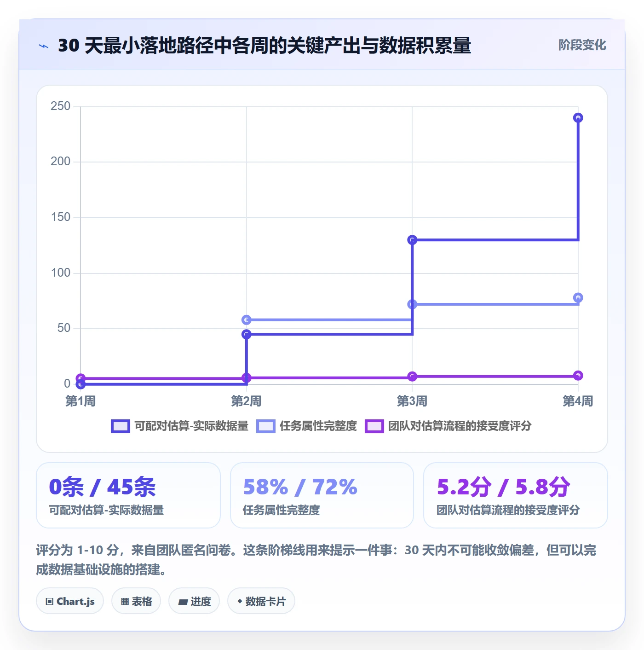
Task: Click the light blue 第4周 point at 78
Action: (x=578, y=298)
